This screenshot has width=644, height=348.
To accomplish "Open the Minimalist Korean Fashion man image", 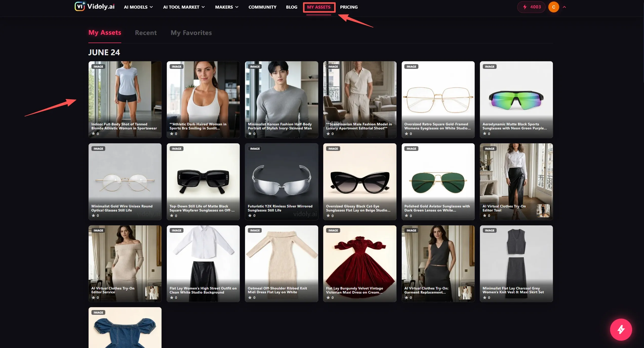I will point(281,100).
